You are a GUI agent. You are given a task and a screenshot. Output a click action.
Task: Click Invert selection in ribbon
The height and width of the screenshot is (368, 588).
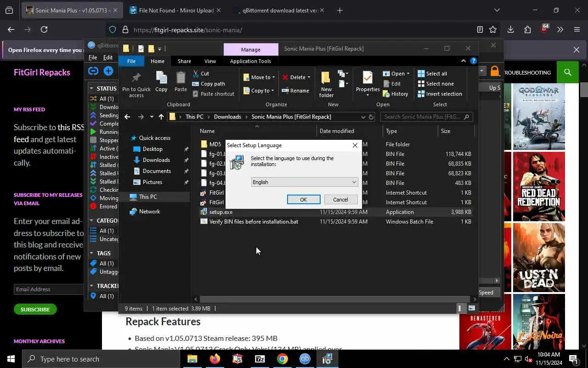pos(440,94)
